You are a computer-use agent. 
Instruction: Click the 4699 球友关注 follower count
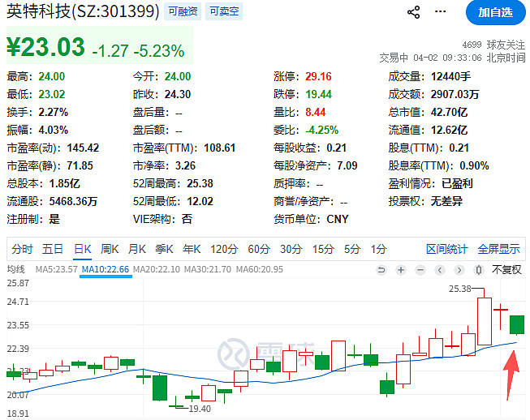coord(493,45)
